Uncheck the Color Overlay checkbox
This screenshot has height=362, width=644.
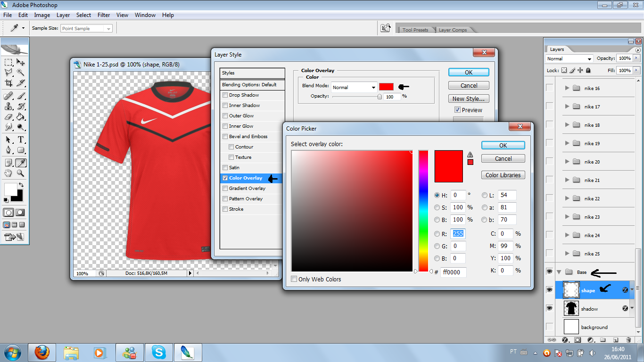point(225,178)
